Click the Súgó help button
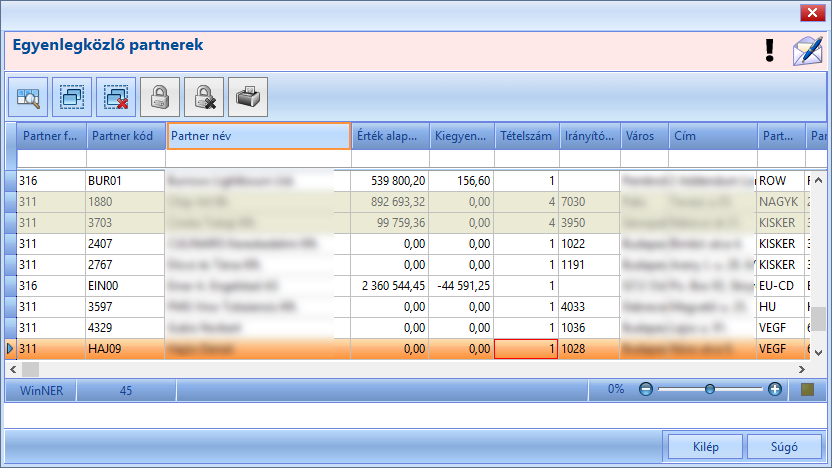832x468 pixels. [784, 447]
